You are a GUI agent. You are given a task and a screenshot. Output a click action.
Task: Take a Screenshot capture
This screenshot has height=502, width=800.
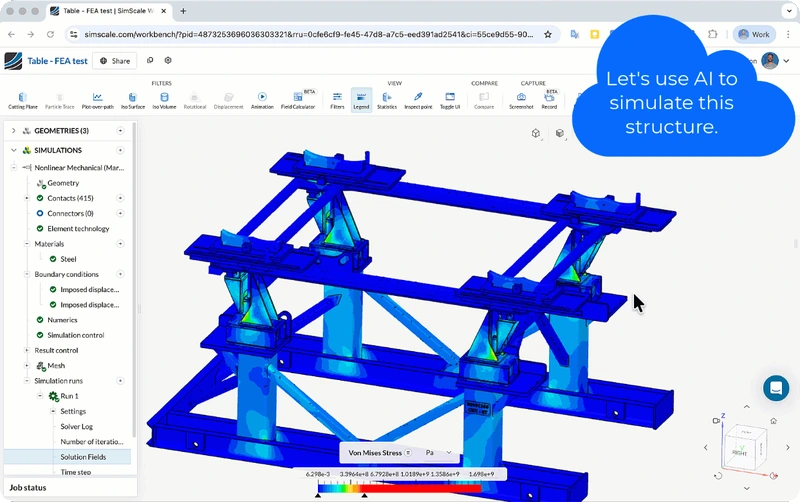click(521, 100)
